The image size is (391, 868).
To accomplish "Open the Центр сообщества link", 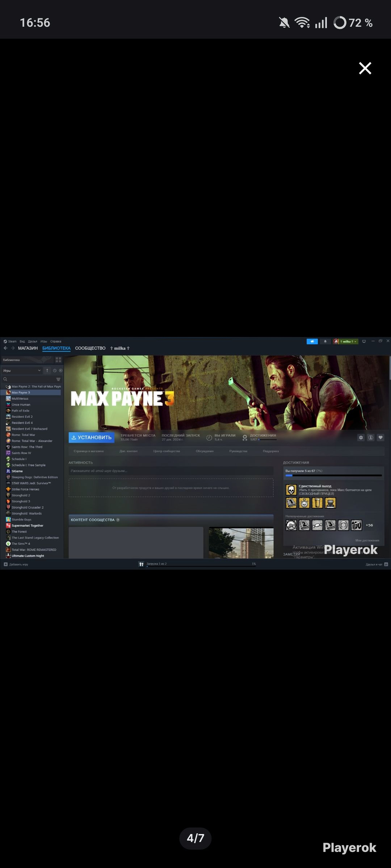I will 167,451.
